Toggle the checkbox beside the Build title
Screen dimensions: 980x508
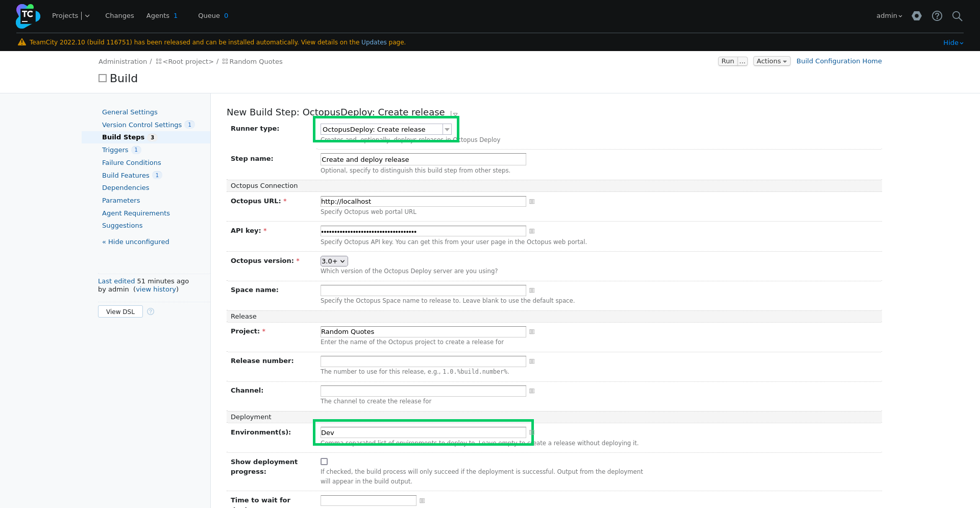pos(103,78)
